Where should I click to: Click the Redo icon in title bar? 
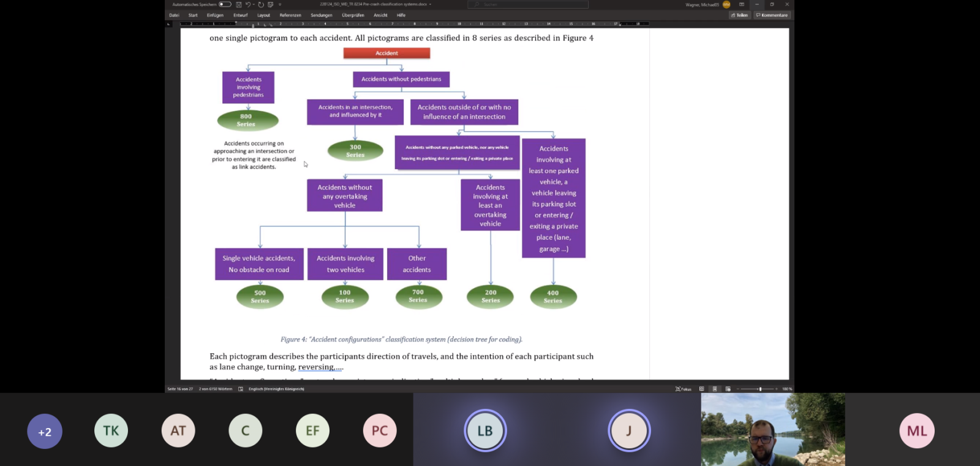(261, 4)
